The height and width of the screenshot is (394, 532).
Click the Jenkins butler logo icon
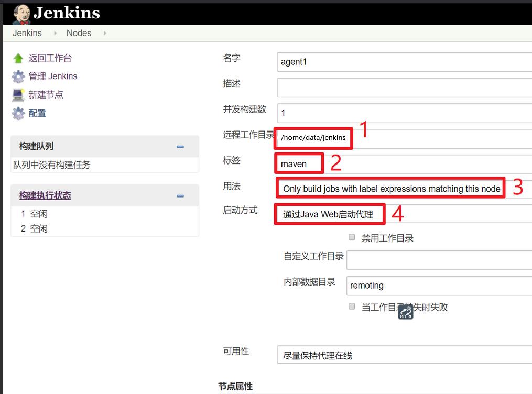(21, 15)
